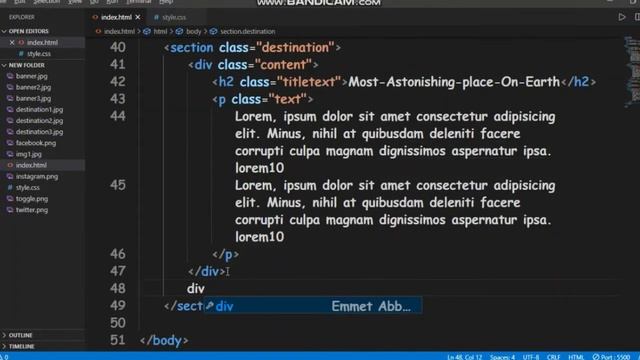Click line number 44 in the gutter

point(118,116)
